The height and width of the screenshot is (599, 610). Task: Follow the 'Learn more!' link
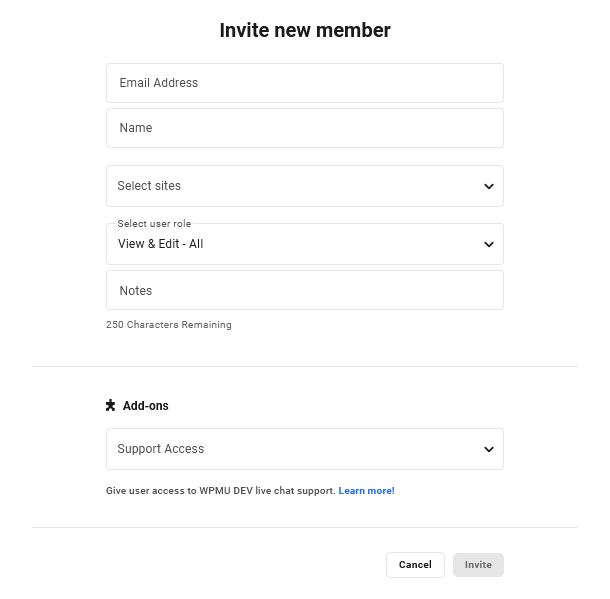(366, 491)
